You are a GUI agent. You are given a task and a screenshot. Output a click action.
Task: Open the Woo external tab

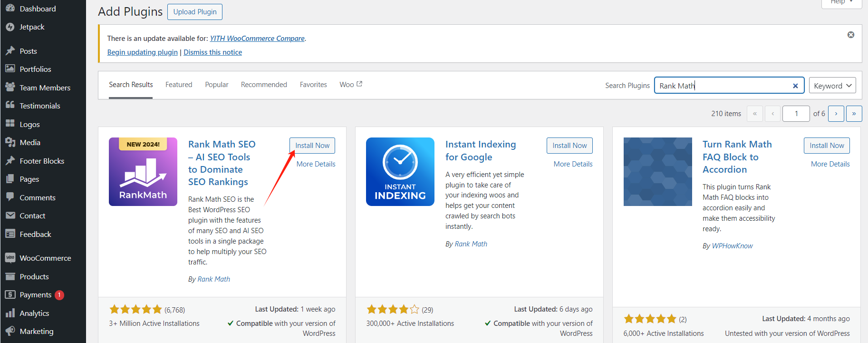point(351,85)
